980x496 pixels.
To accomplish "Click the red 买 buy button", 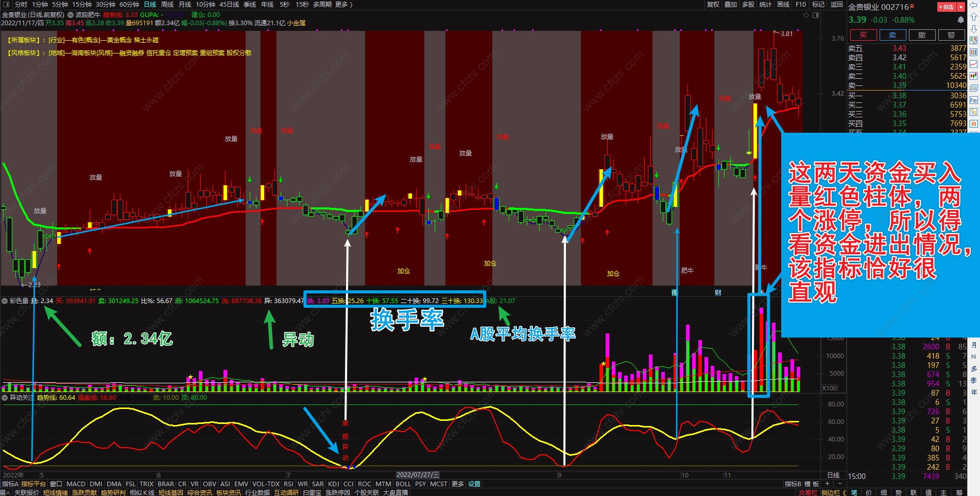I will tap(863, 35).
